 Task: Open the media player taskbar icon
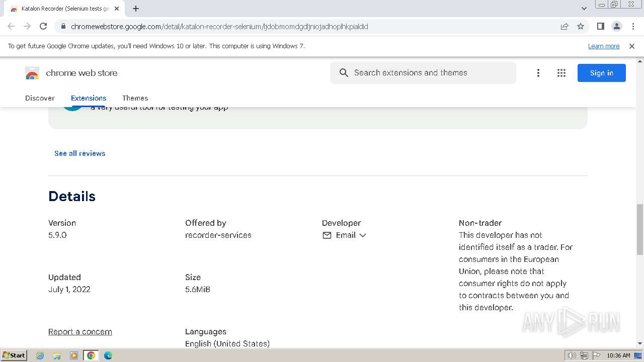[74, 355]
